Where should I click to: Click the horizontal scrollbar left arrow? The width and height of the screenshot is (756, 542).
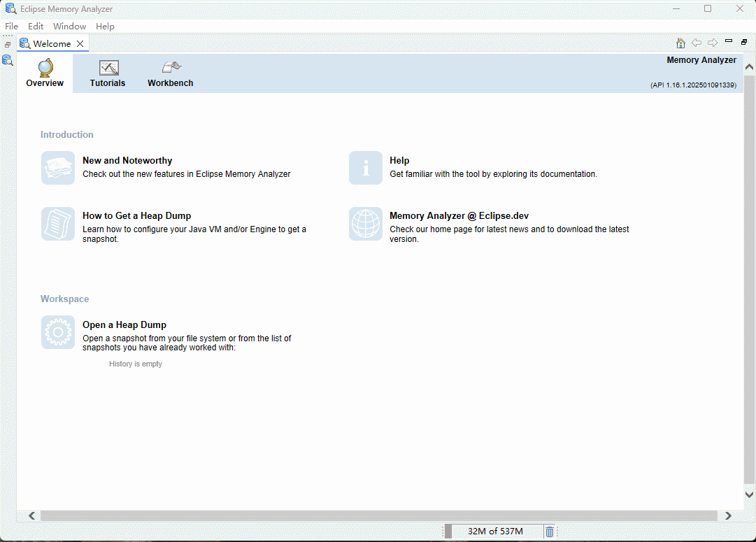coord(32,516)
